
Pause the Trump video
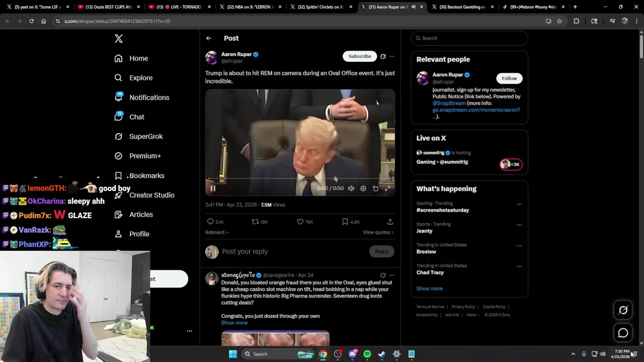[x=212, y=189]
